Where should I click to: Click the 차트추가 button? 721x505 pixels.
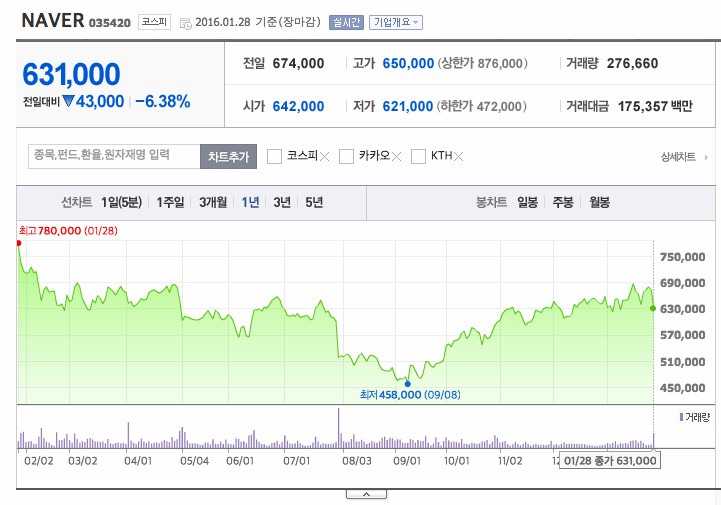tap(229, 156)
